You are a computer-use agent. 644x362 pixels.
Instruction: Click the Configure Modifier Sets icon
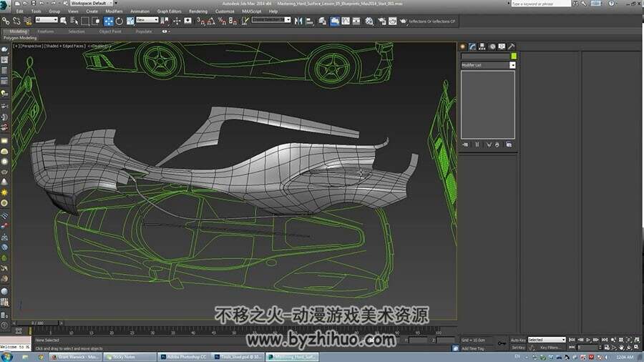pyautogui.click(x=509, y=145)
